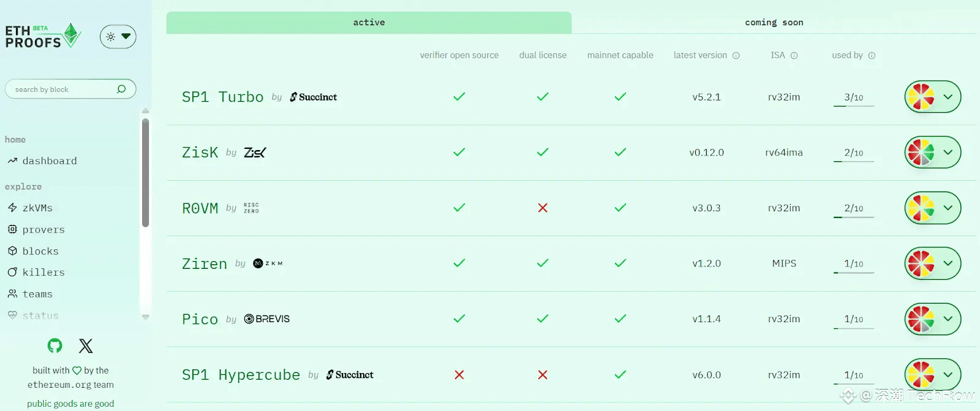Click the ETH Proofs logo

43,37
